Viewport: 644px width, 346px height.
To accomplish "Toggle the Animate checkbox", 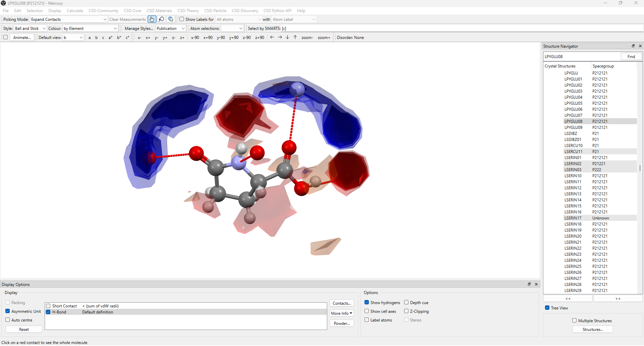I will click(x=5, y=37).
